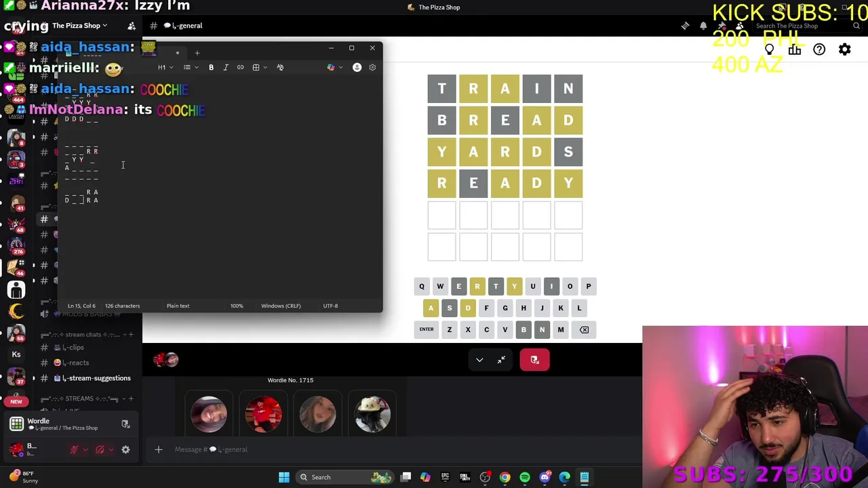This screenshot has height=488, width=868.
Task: Open the clips channel
Action: (72, 347)
